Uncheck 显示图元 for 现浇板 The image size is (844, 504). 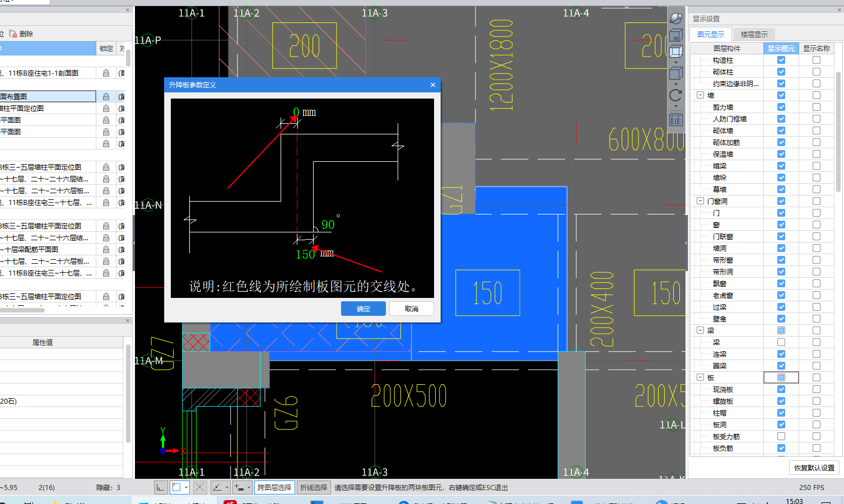tap(781, 389)
